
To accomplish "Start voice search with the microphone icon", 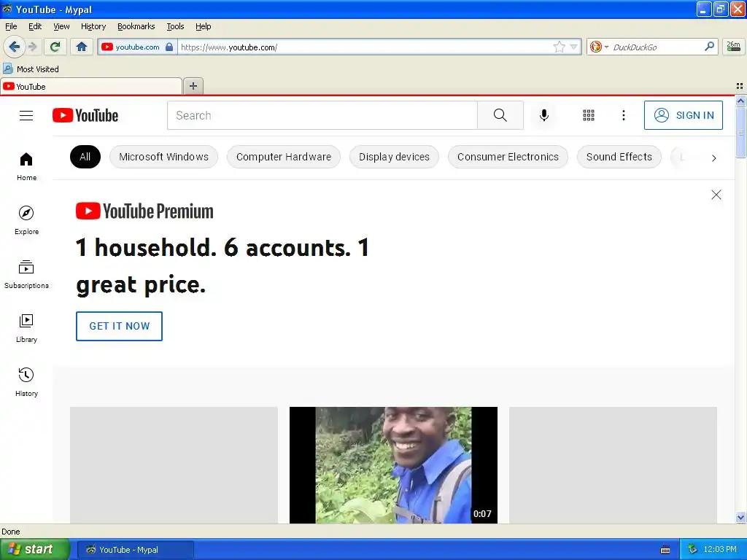I will pyautogui.click(x=544, y=115).
